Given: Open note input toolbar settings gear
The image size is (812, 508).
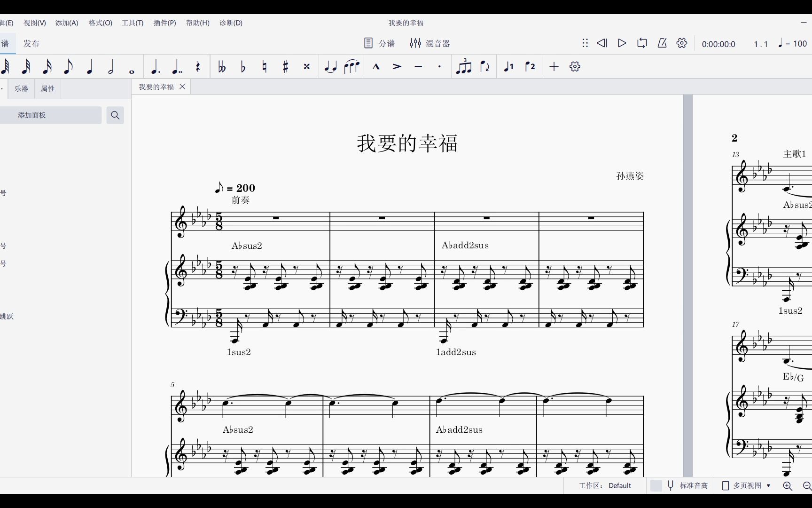Looking at the screenshot, I should pos(575,67).
